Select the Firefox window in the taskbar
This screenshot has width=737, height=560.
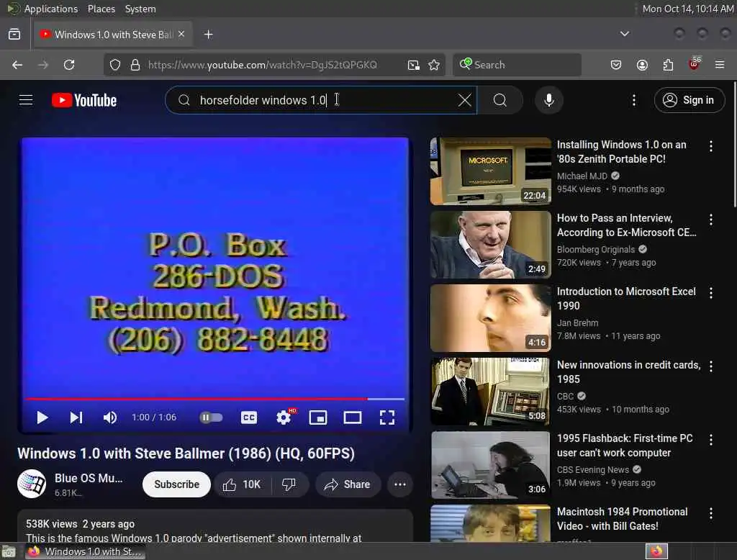[x=85, y=551]
